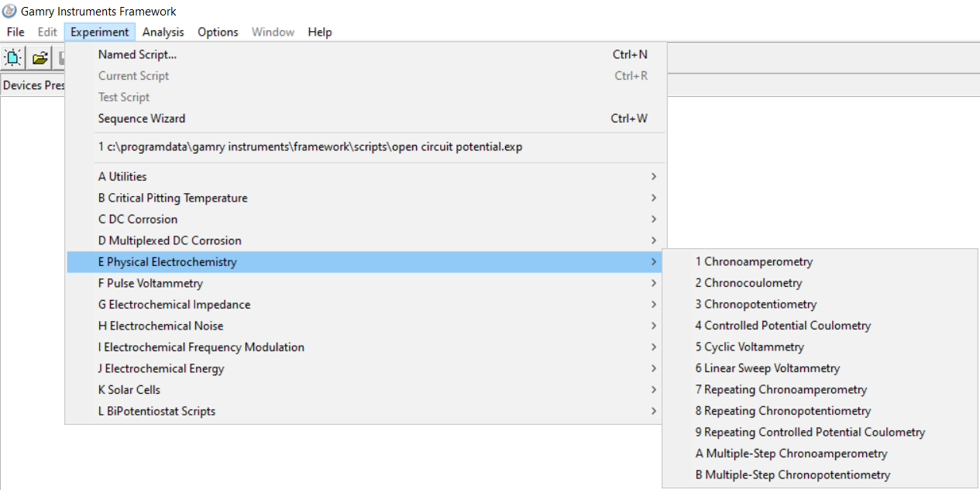Expand the B Critical Pitting Temperature submenu

(x=366, y=198)
